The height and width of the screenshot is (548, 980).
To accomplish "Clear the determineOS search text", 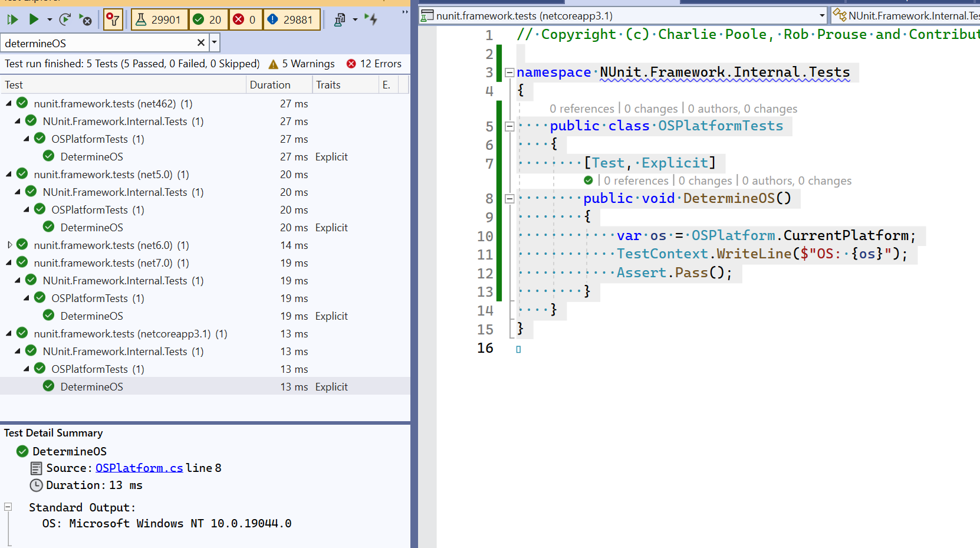I will coord(201,42).
